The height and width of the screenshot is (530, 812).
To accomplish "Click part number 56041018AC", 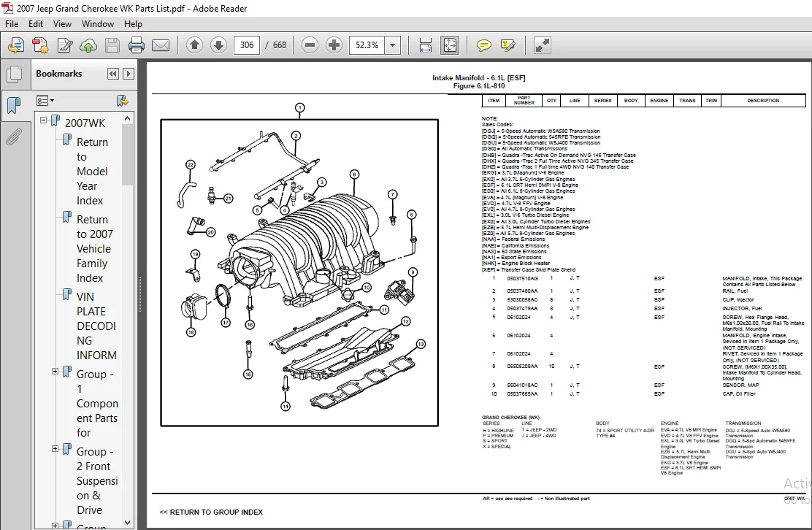I will tap(522, 385).
